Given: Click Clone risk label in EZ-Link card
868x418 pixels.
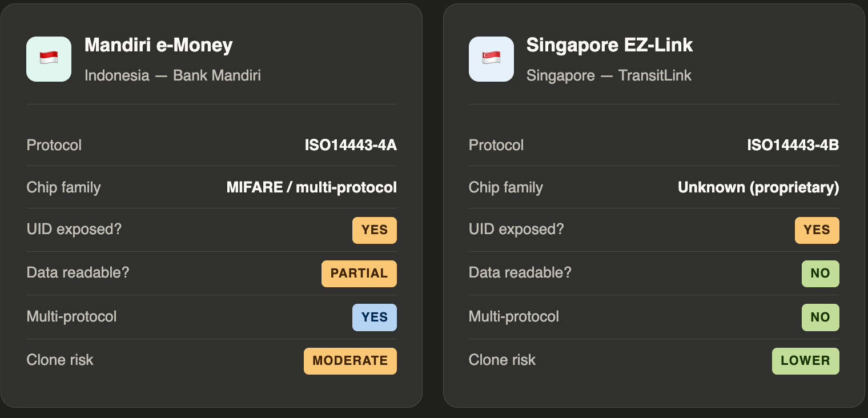Looking at the screenshot, I should tap(502, 360).
